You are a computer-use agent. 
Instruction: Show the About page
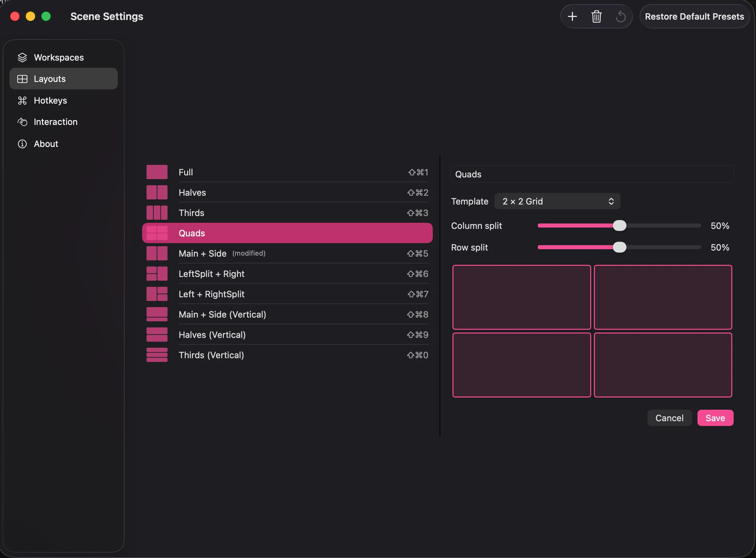pyautogui.click(x=64, y=144)
